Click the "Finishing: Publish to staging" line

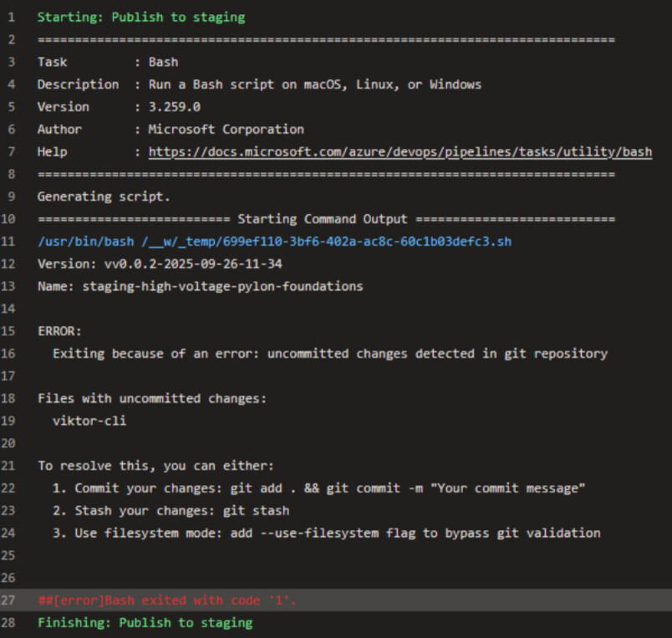coord(145,623)
